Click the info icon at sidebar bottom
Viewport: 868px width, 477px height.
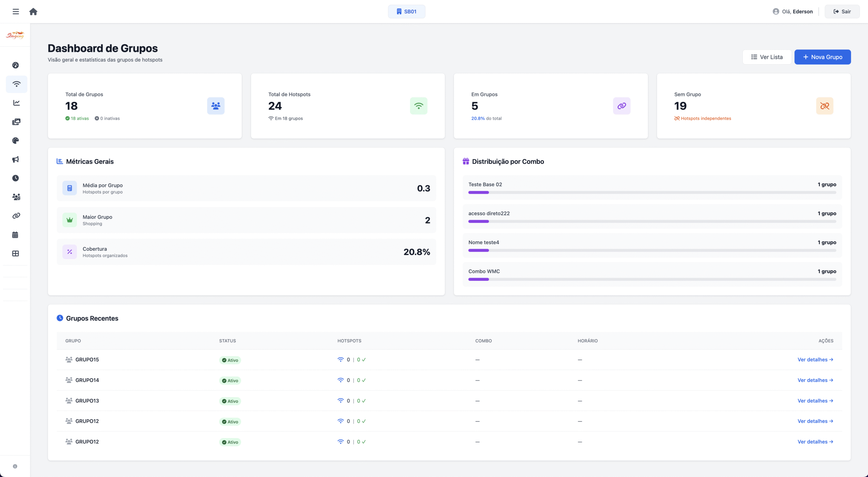[15, 466]
